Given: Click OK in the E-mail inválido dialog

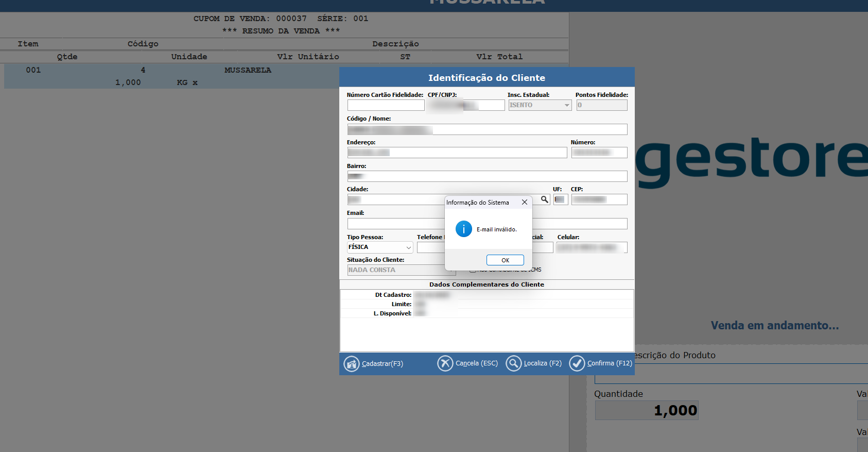Looking at the screenshot, I should pos(505,260).
